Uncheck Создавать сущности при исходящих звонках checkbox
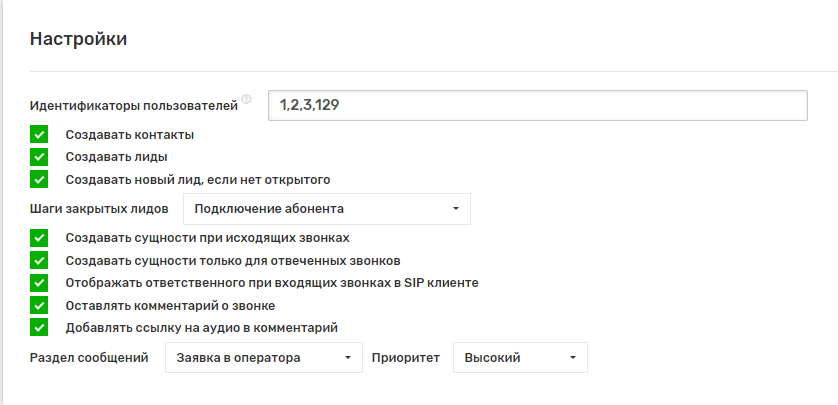The width and height of the screenshot is (838, 405). 39,237
